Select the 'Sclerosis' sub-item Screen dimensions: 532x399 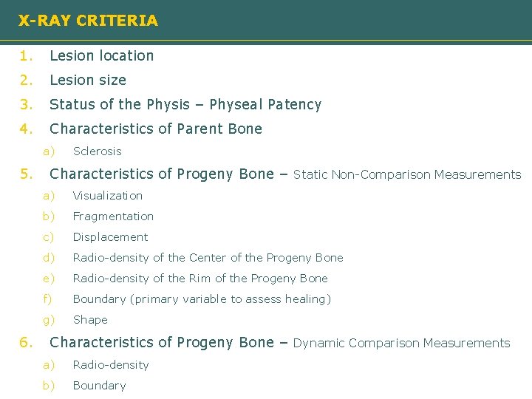pos(98,151)
